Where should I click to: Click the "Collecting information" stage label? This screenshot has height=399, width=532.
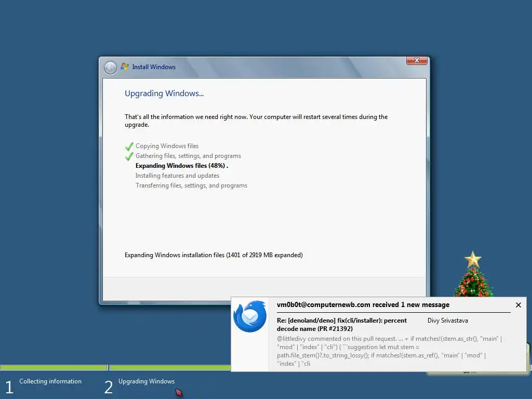point(50,381)
